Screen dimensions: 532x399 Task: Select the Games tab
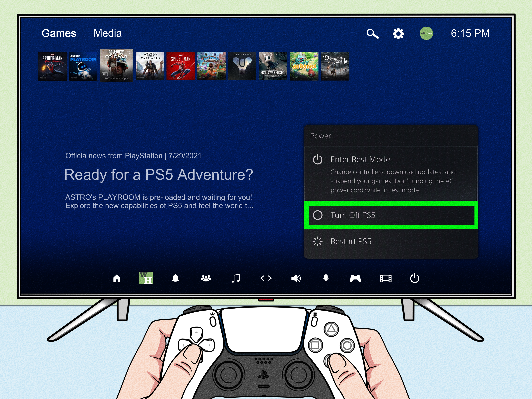59,33
